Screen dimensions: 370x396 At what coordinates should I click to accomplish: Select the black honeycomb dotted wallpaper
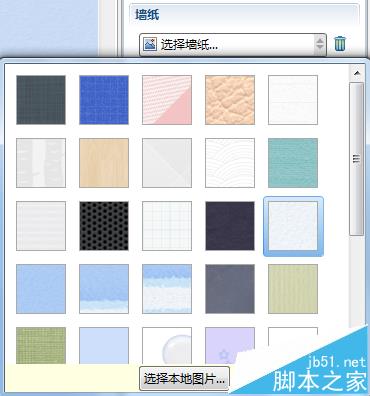pyautogui.click(x=104, y=226)
